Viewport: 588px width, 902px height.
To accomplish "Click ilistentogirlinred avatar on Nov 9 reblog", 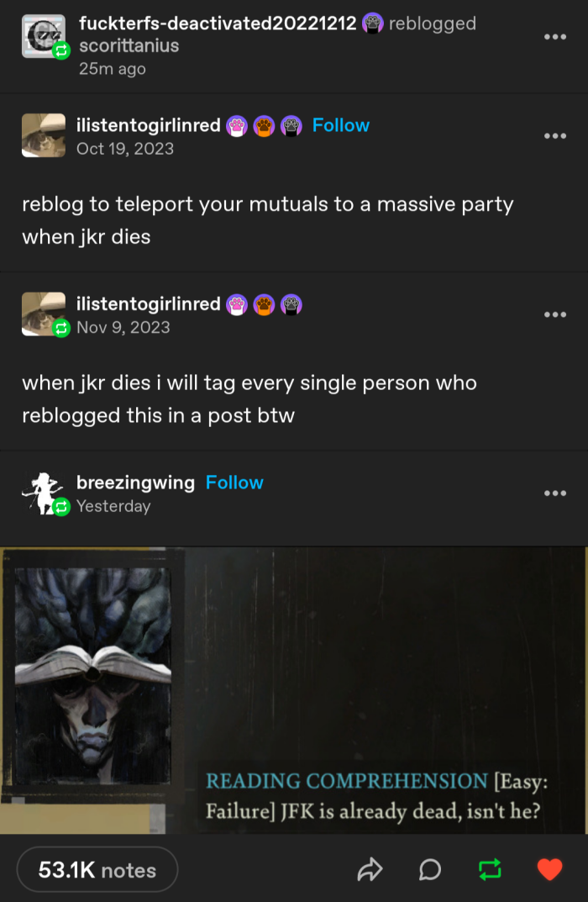I will tap(43, 314).
